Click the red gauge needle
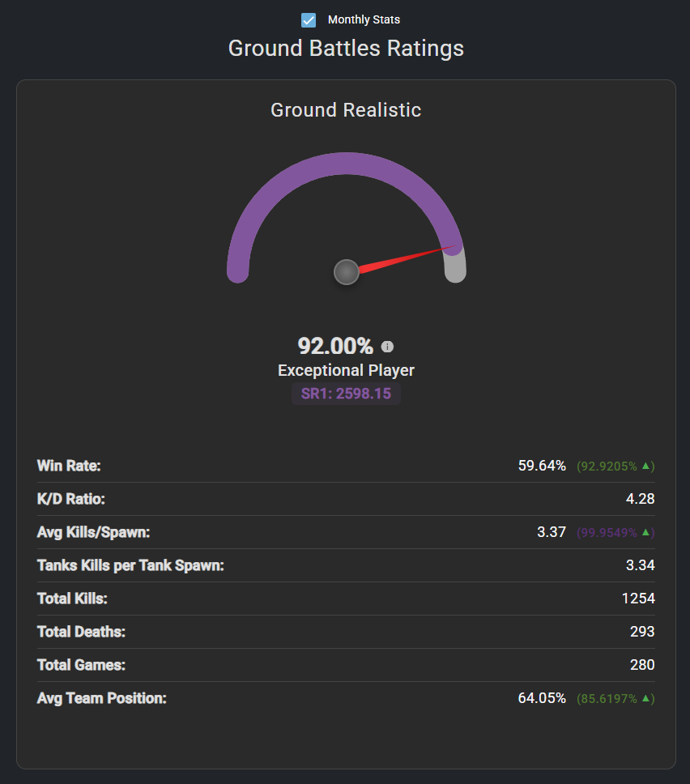This screenshot has width=690, height=784. tap(406, 259)
